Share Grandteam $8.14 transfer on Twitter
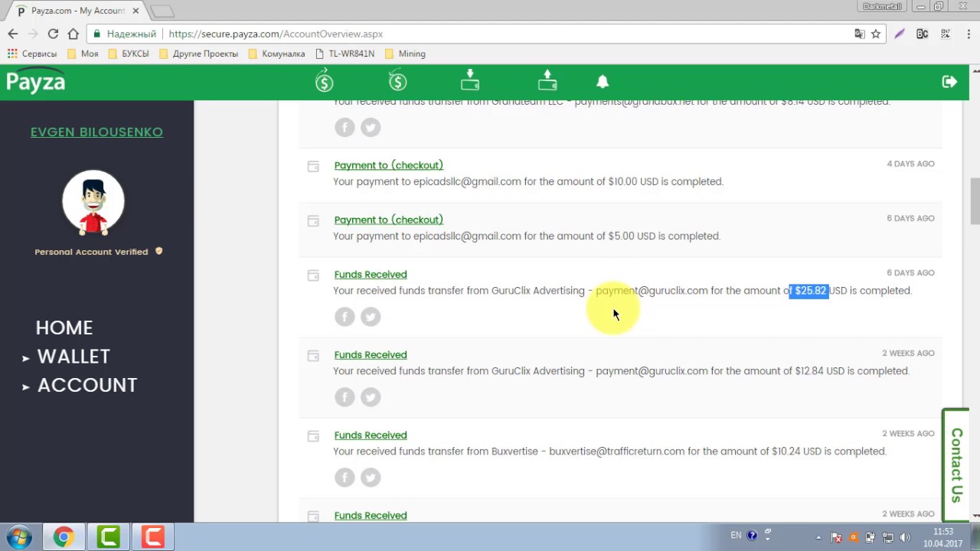 371,127
